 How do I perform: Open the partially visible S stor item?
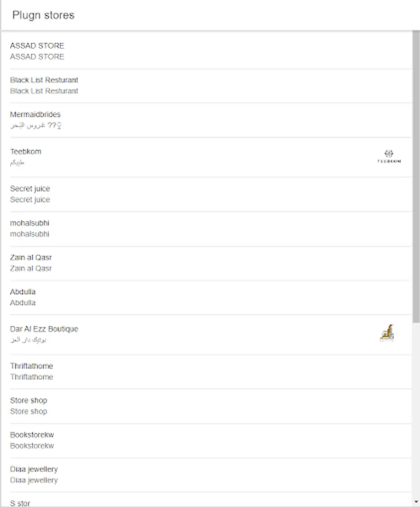click(x=20, y=502)
